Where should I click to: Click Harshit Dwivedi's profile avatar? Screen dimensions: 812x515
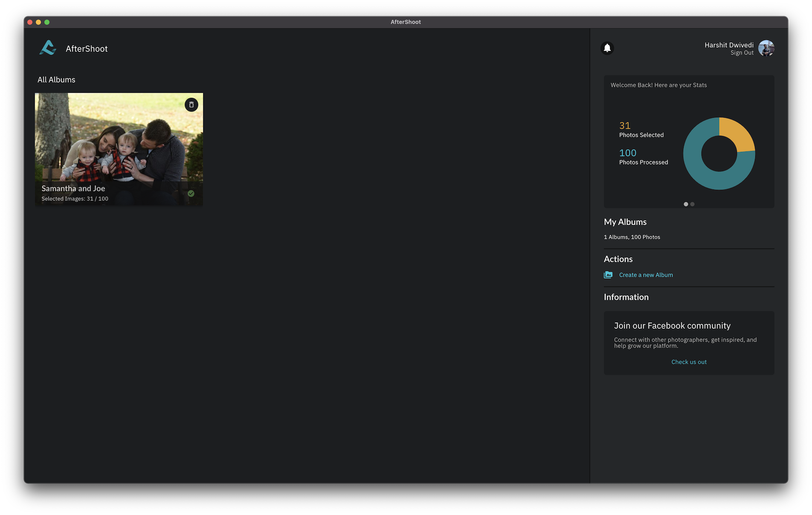point(766,48)
